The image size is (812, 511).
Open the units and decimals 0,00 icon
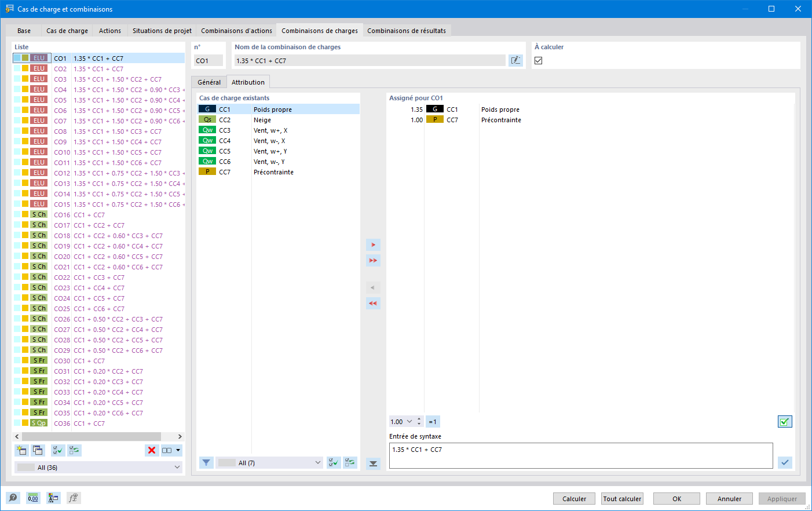click(33, 498)
